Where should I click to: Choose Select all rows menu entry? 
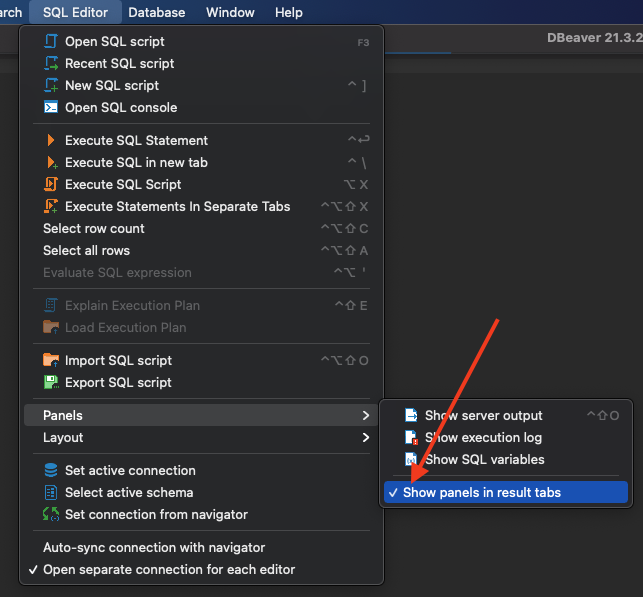(x=201, y=251)
